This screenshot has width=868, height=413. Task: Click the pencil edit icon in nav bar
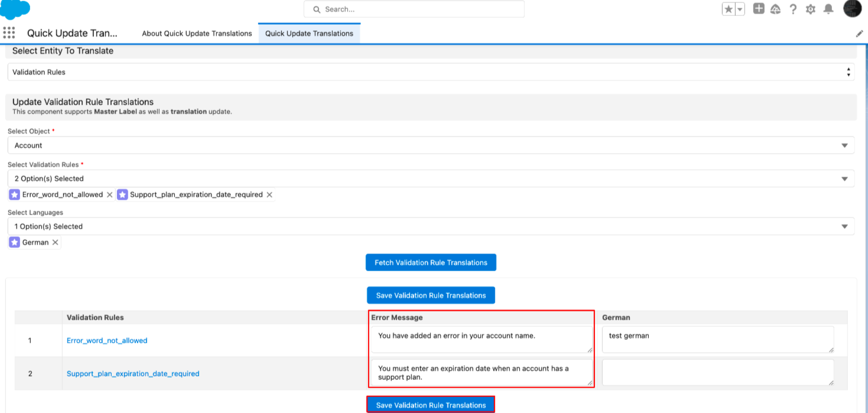pos(860,34)
